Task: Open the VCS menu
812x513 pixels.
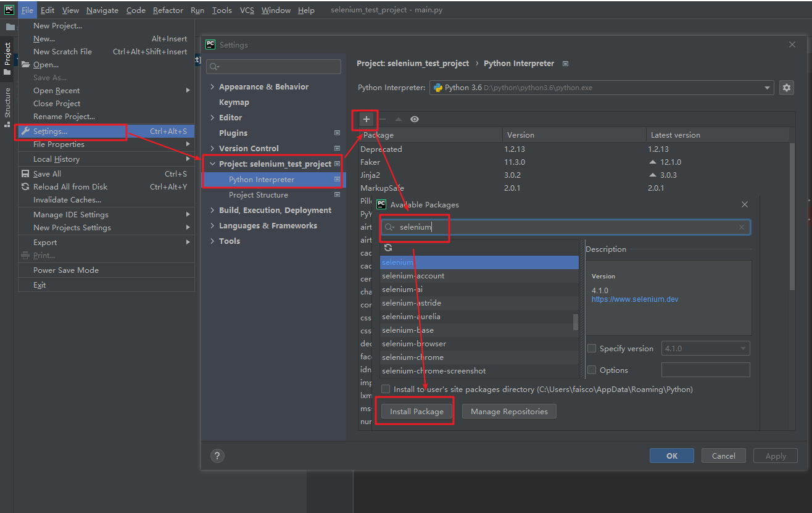Action: coord(247,10)
